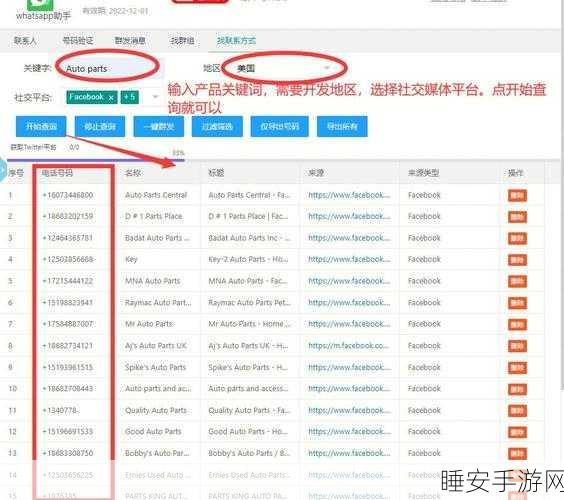The height and width of the screenshot is (500, 564).
Task: Select phone number +18683202159
Action: pos(68,217)
